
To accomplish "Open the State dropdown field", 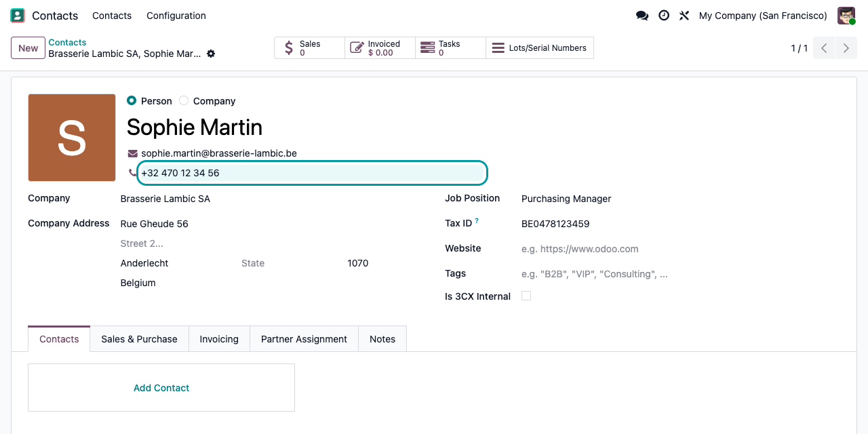I will [x=290, y=263].
